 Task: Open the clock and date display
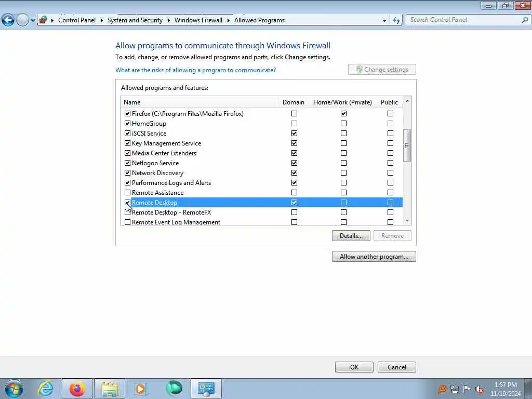click(x=506, y=389)
